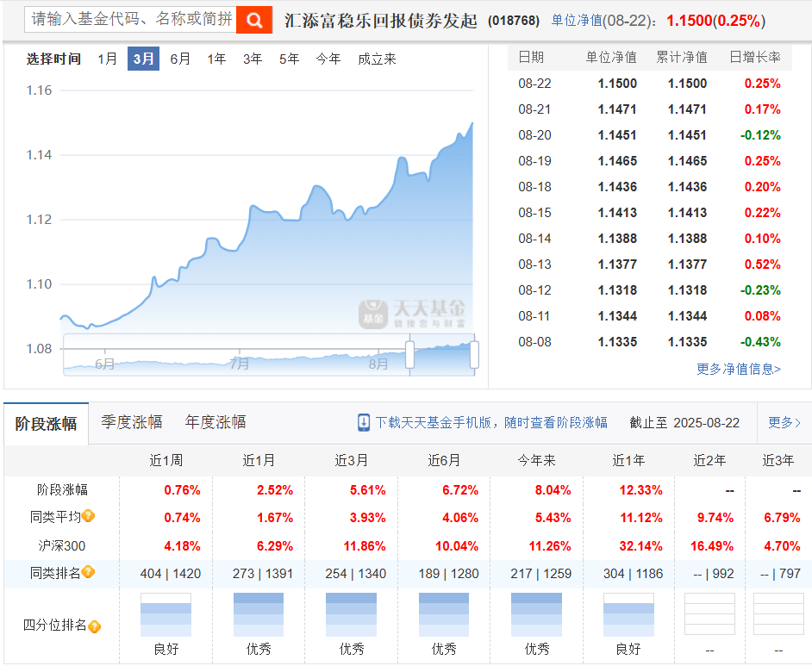
Task: Open 下载天天基金手机版 link
Action: coord(491,422)
